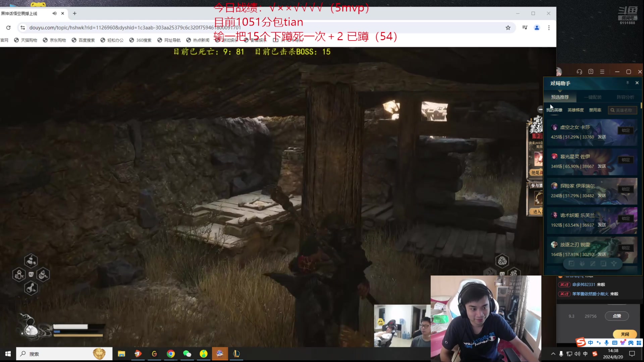This screenshot has height=362, width=644.
Task: Bookmark this page with star icon
Action: (x=508, y=28)
